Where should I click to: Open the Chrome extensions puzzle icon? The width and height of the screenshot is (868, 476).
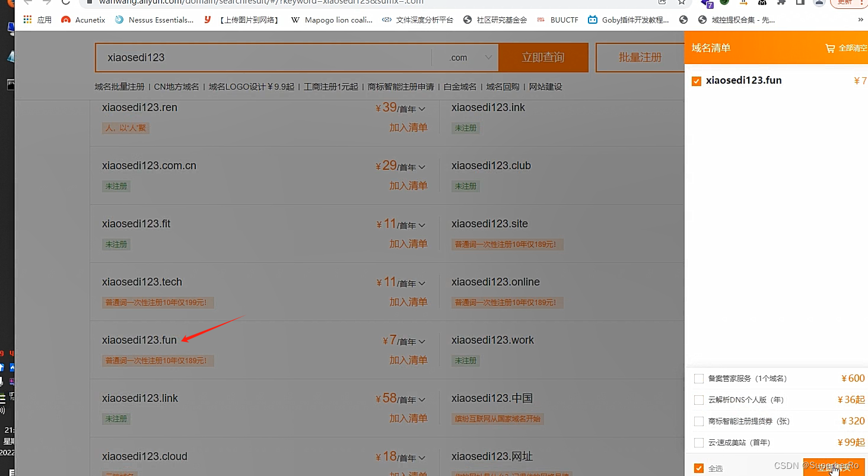point(781,4)
